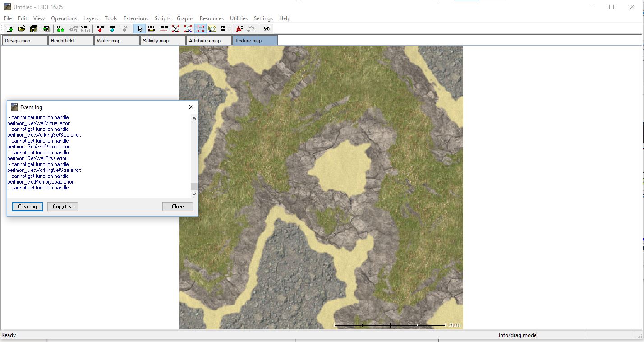Screen dimensions: 644x342
Task: Click the greyed REST. restore icon
Action: 124,28
